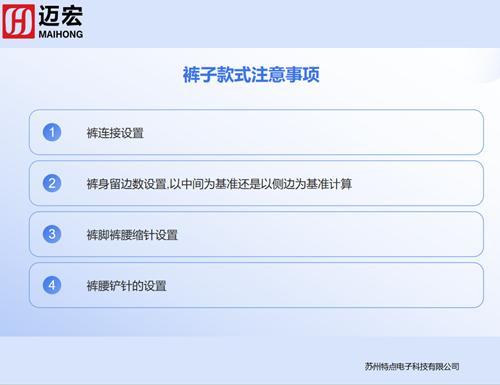500x385 pixels.
Task: Click the 裤子款式注意事项 title heading
Action: coord(251,74)
